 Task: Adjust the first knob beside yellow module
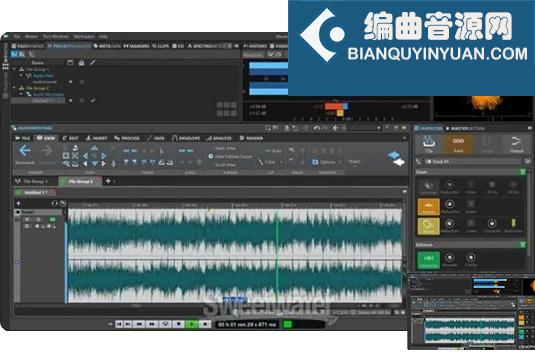pyautogui.click(x=450, y=223)
